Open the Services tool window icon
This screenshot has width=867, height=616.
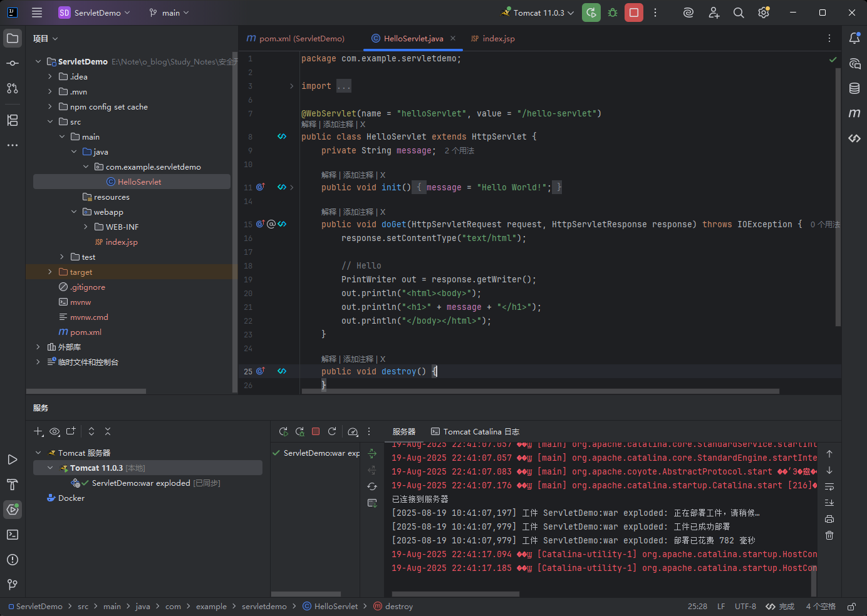[13, 510]
